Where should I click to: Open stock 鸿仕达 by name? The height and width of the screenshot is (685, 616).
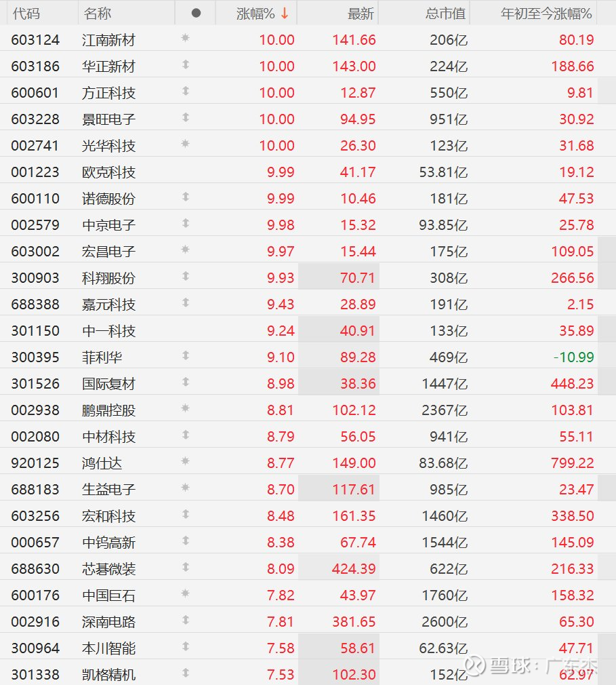(x=102, y=463)
